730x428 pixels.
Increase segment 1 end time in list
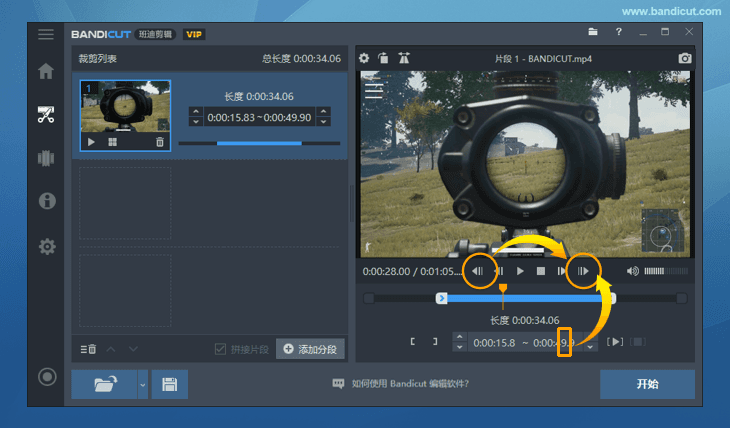[x=323, y=112]
